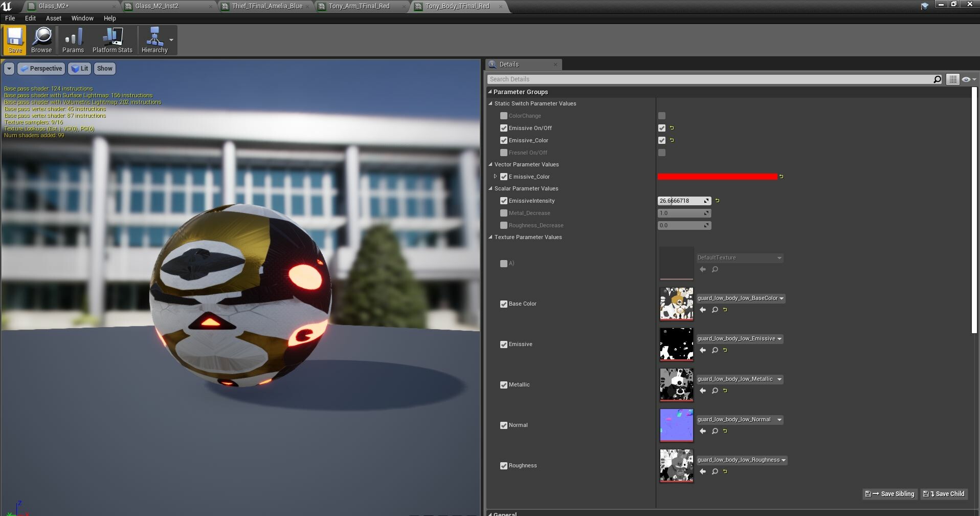Click the red Emissive_Color swatch

(x=718, y=177)
